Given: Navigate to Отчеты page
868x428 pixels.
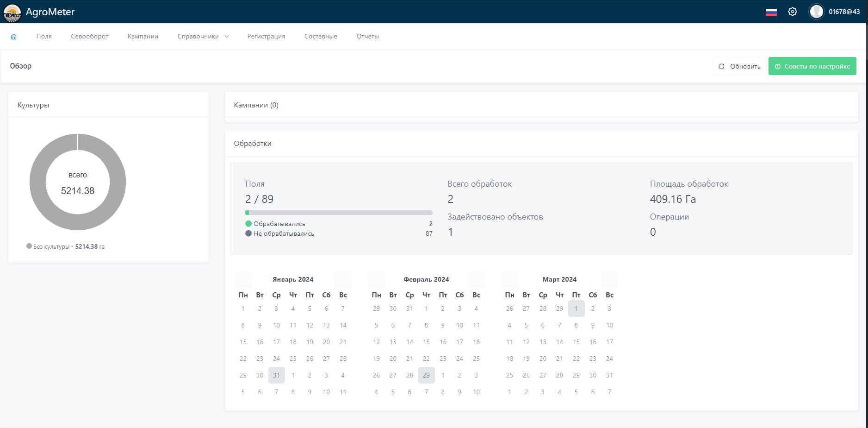Looking at the screenshot, I should point(367,37).
